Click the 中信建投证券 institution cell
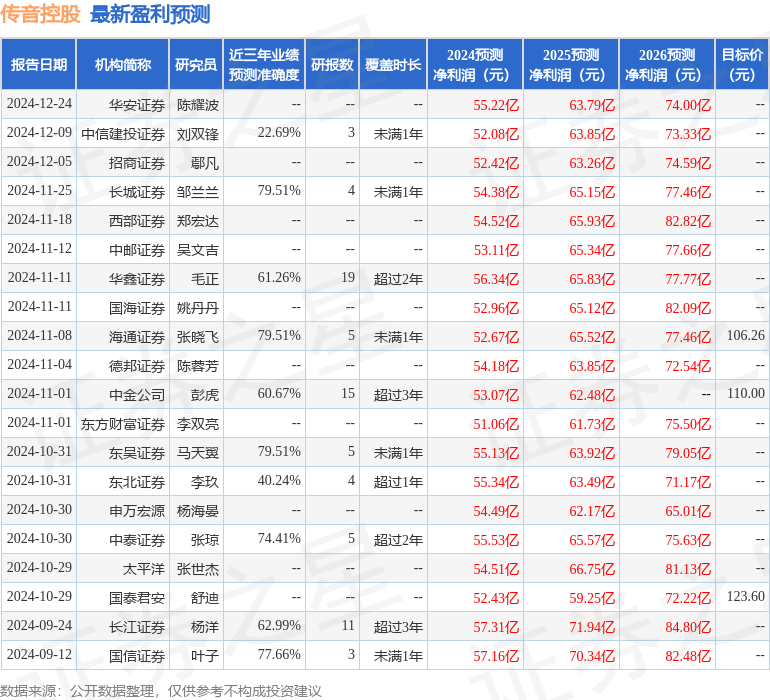Image resolution: width=770 pixels, height=700 pixels. point(123,134)
